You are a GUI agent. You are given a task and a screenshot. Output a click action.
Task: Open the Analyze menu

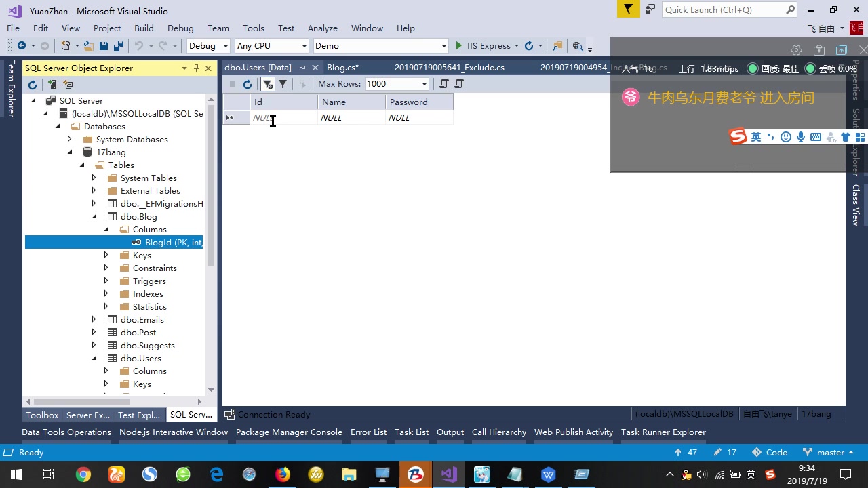pyautogui.click(x=323, y=28)
